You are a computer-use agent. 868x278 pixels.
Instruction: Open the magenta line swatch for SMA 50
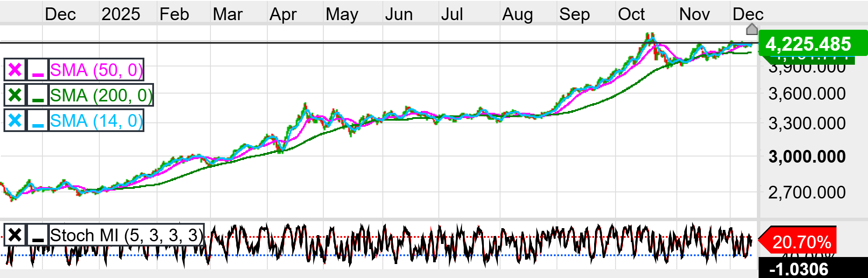click(38, 70)
